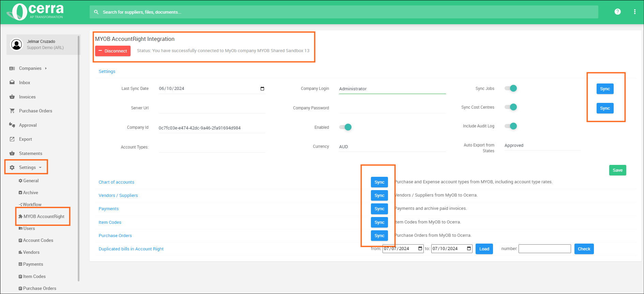Viewport: 644px width, 294px height.
Task: Open calendar picker on the from date
Action: (420, 249)
